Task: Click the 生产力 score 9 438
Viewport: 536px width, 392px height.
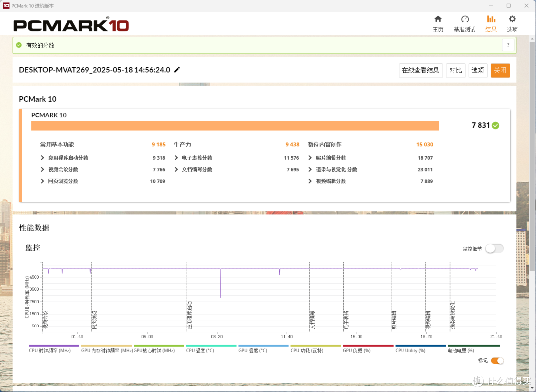Action: click(292, 145)
